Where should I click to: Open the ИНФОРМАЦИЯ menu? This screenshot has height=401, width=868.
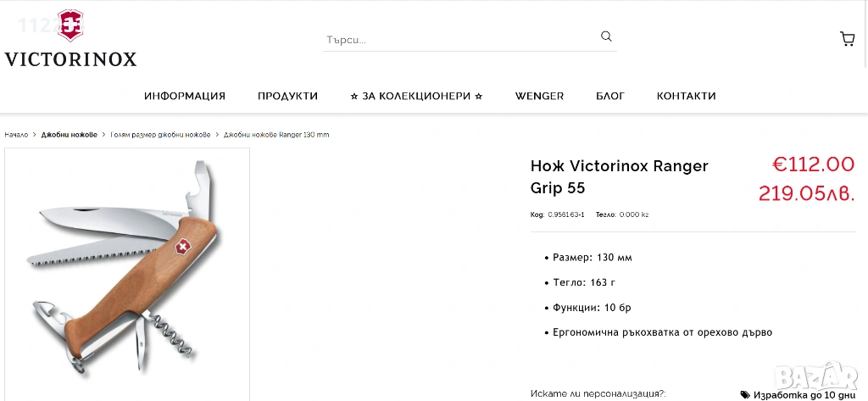(x=185, y=96)
